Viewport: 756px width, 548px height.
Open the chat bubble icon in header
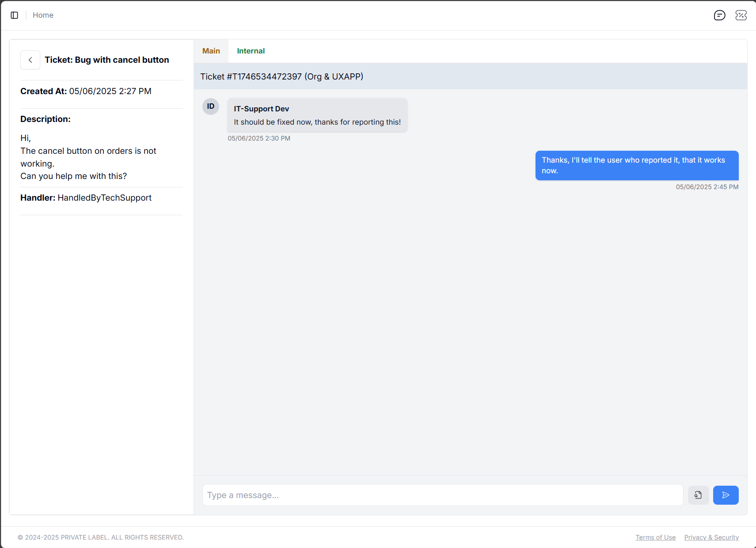tap(719, 15)
